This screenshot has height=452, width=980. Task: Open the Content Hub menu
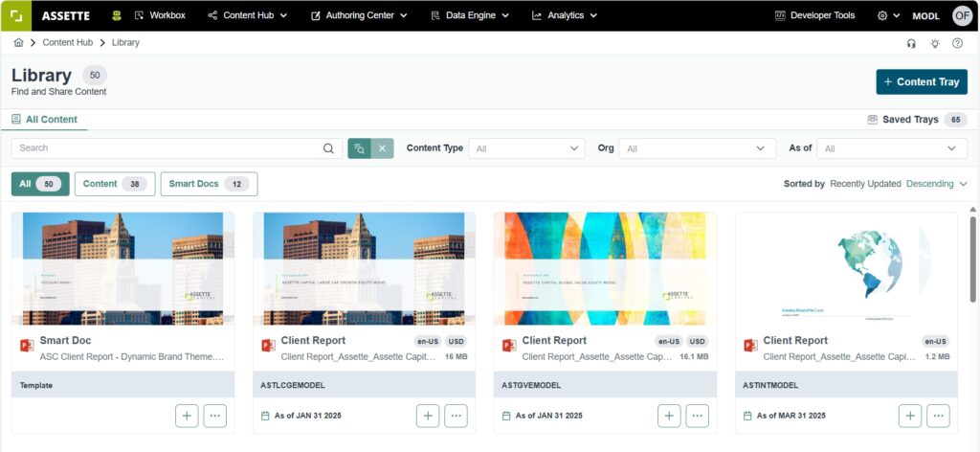(x=248, y=15)
